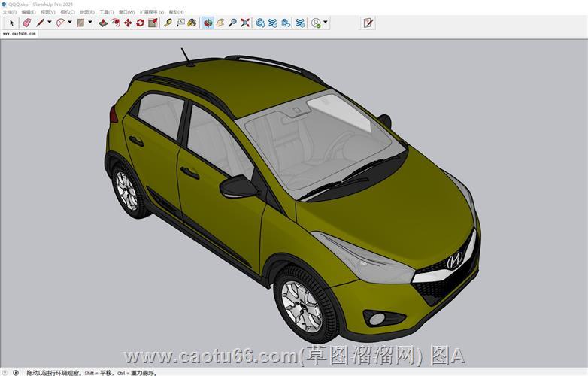This screenshot has width=588, height=376.
Task: Select the Eraser tool
Action: click(x=27, y=23)
